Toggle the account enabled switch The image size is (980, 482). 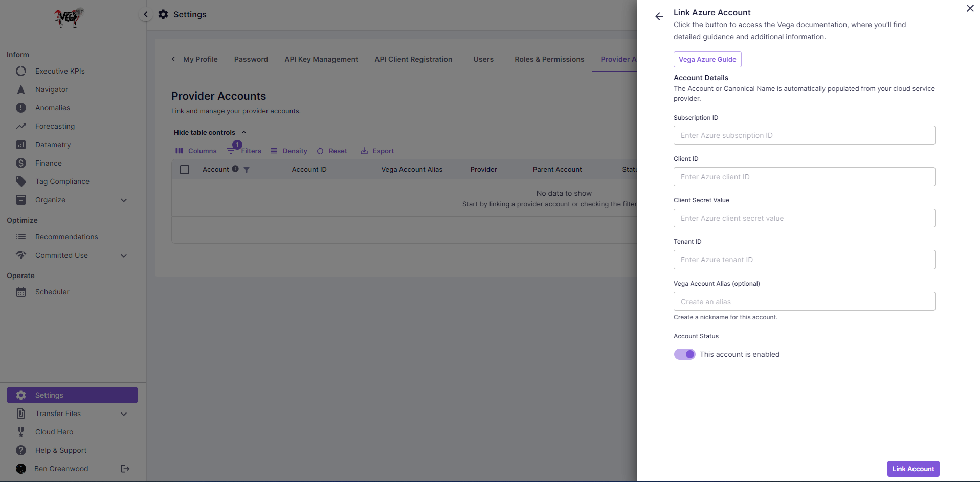click(x=684, y=354)
